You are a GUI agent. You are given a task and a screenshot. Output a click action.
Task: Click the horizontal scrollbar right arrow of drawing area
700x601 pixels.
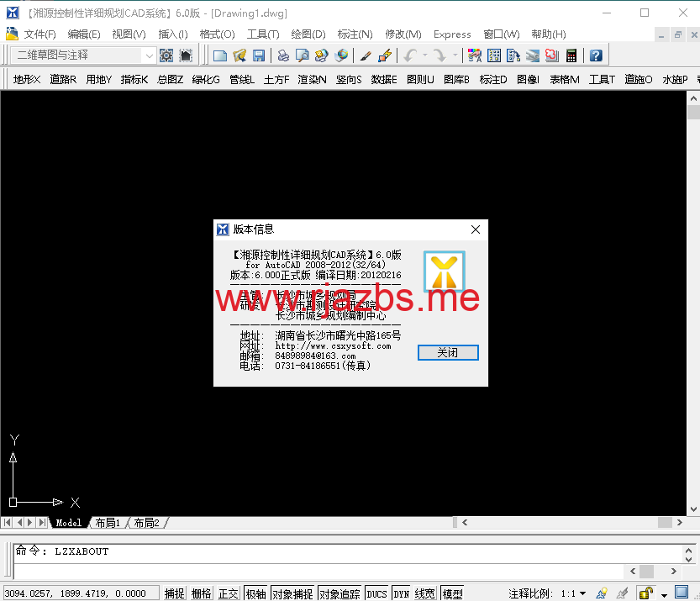point(680,523)
